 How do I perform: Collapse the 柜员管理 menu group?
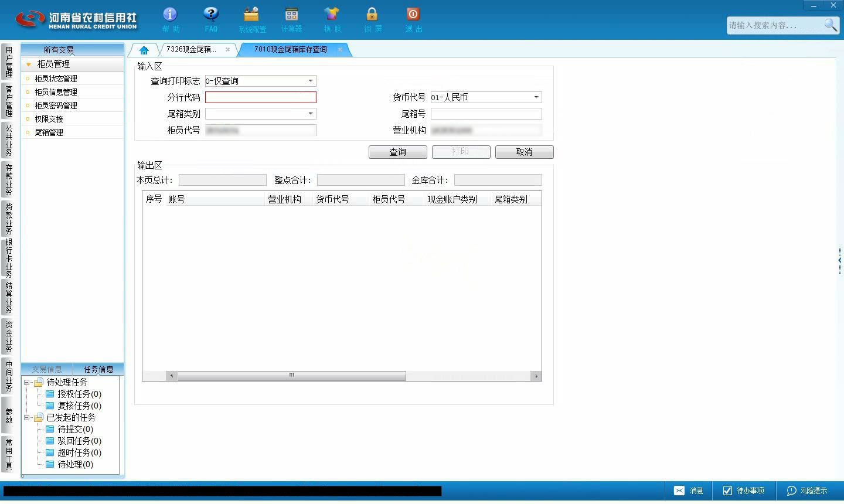[29, 64]
